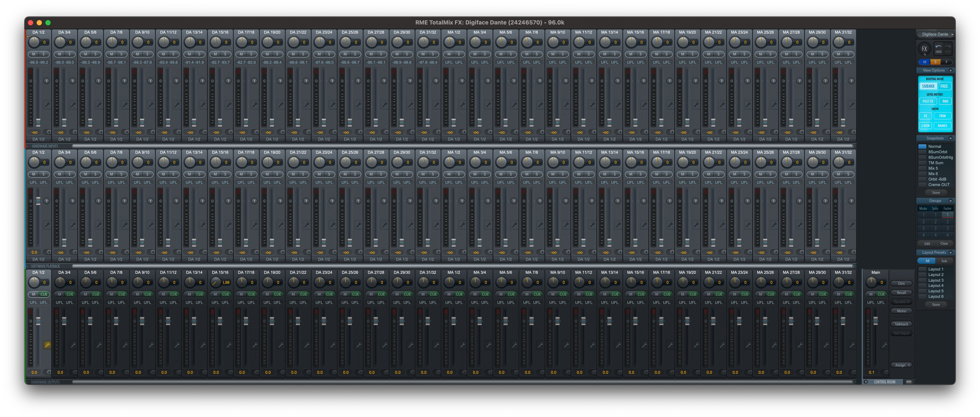The height and width of the screenshot is (417, 980).
Task: Click the fader of hardware output DA 1/2
Action: tap(38, 321)
